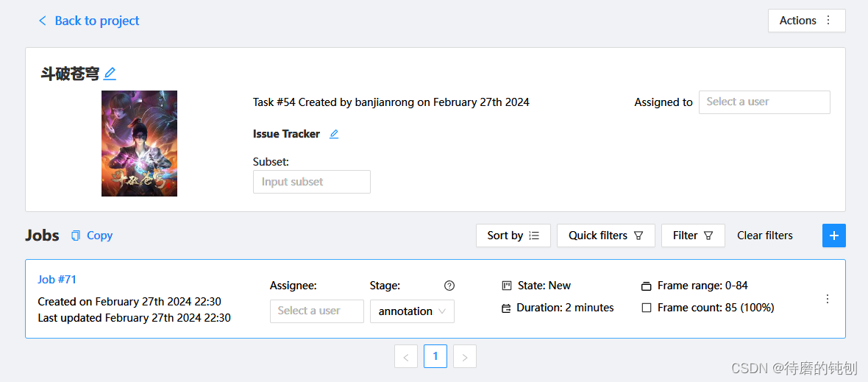This screenshot has height=382, width=868.
Task: Open the Quick filters dropdown
Action: pyautogui.click(x=605, y=236)
